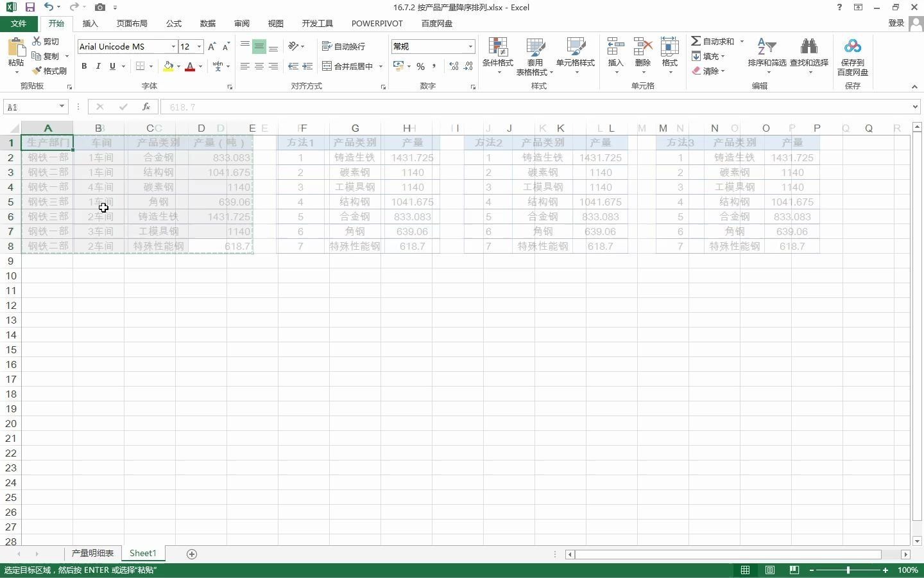Open the font size dropdown showing 12

pyautogui.click(x=199, y=46)
